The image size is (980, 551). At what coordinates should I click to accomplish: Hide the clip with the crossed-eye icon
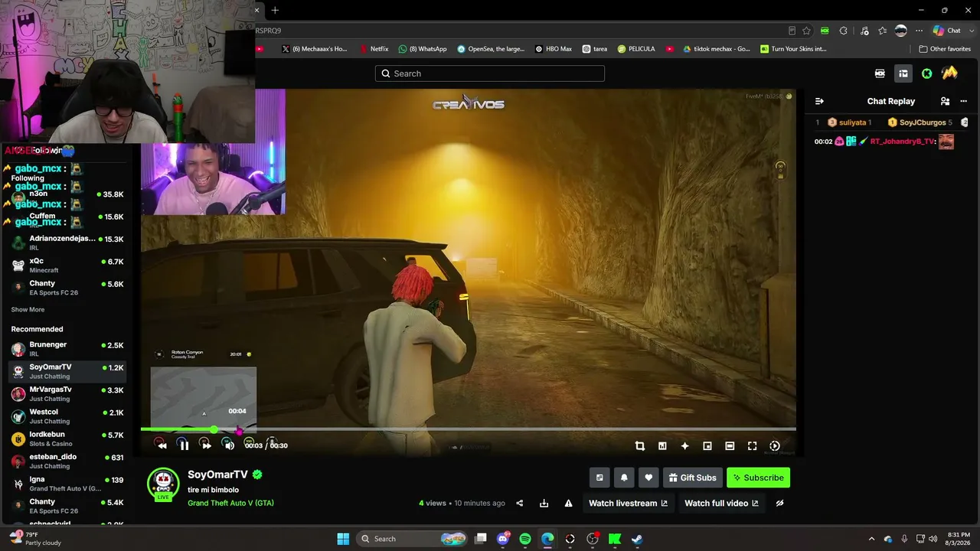[x=779, y=503]
